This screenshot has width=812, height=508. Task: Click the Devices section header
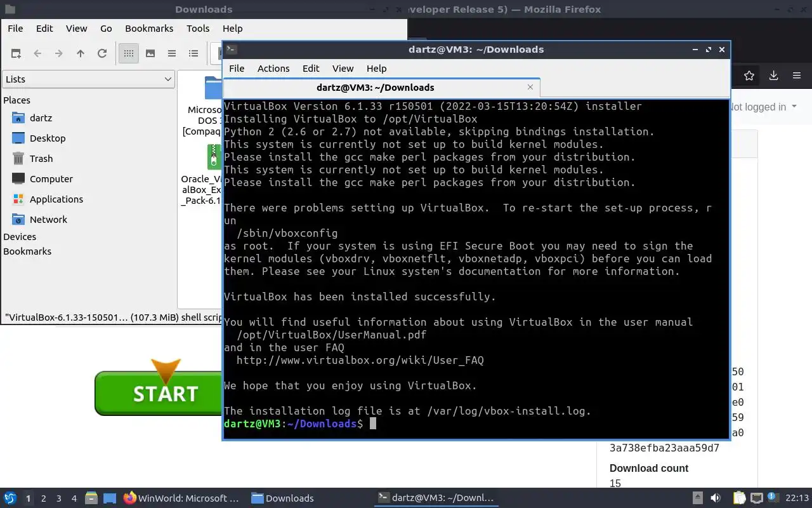[20, 237]
